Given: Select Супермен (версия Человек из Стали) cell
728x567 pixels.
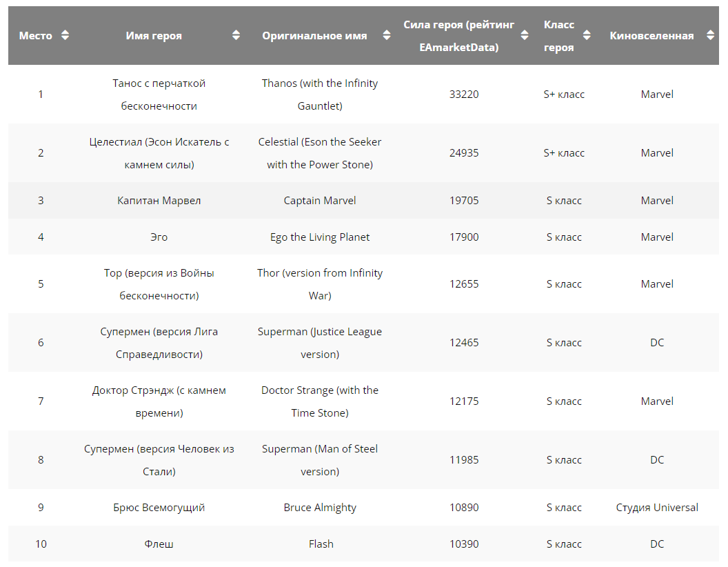Looking at the screenshot, I should (x=159, y=459).
